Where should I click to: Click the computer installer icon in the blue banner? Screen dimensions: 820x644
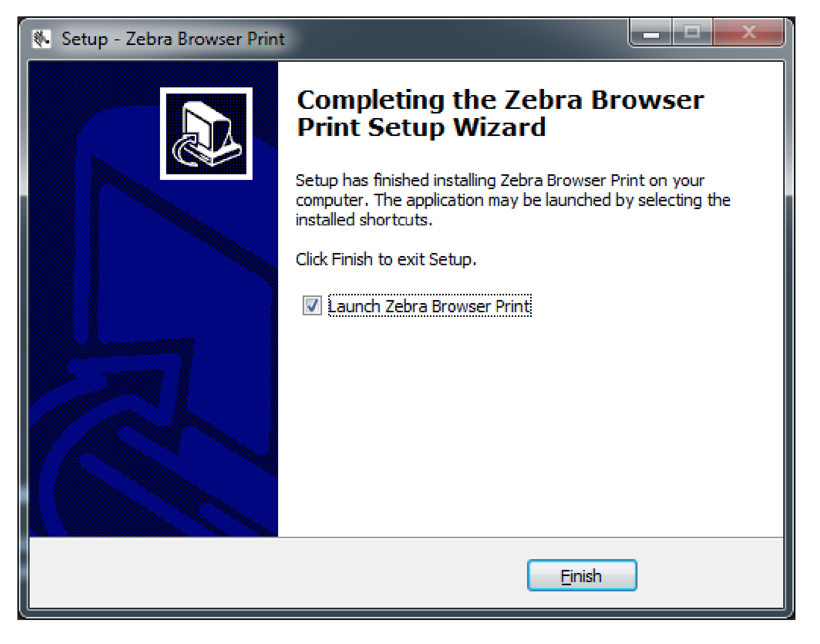[x=206, y=134]
